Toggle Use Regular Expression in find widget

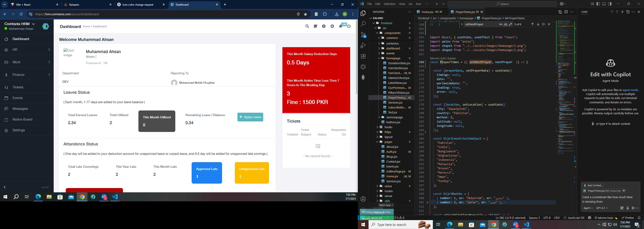tap(511, 24)
